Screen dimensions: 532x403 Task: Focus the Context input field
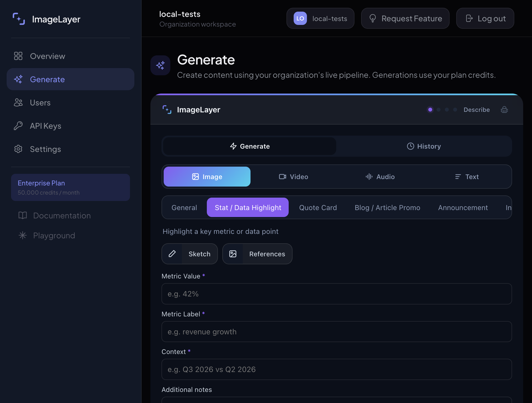click(337, 370)
